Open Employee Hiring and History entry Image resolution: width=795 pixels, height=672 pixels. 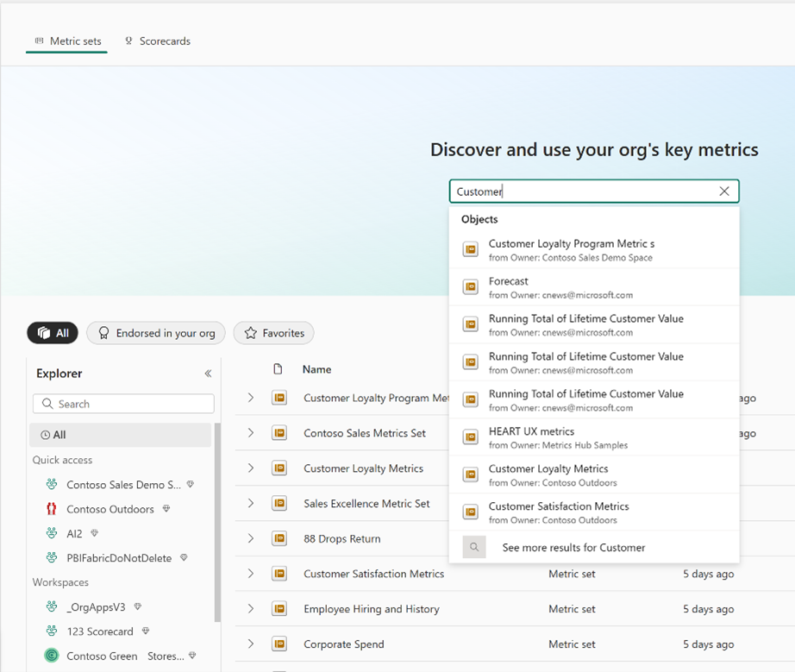(x=372, y=609)
